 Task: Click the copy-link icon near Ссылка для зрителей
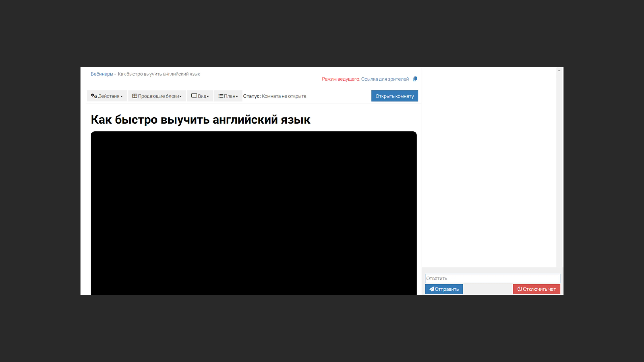pyautogui.click(x=415, y=79)
